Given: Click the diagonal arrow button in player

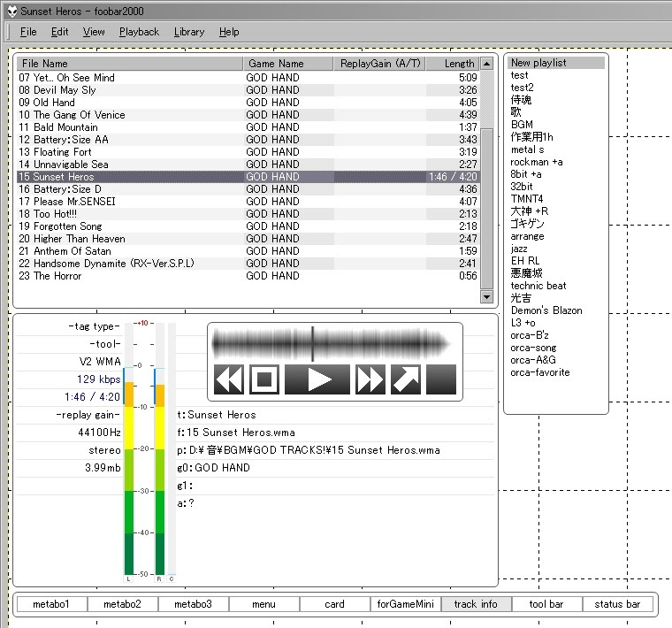Looking at the screenshot, I should 406,379.
